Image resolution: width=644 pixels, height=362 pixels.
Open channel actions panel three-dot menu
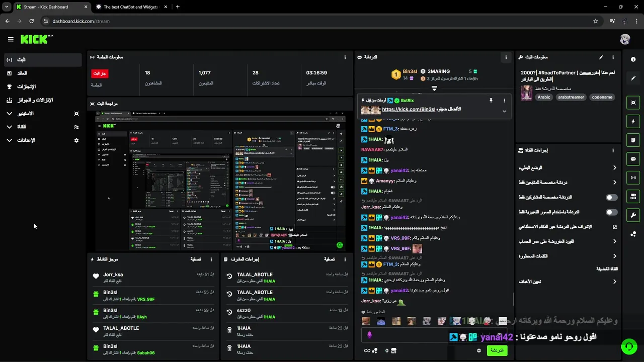click(613, 150)
